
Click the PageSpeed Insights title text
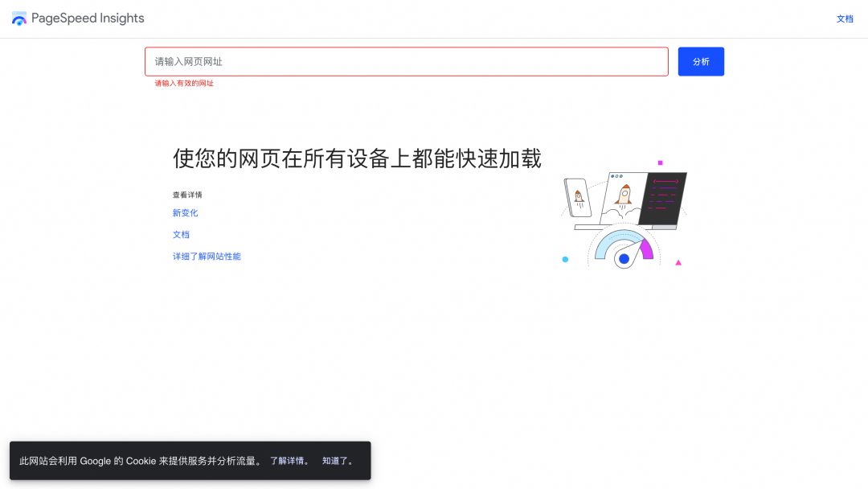88,18
